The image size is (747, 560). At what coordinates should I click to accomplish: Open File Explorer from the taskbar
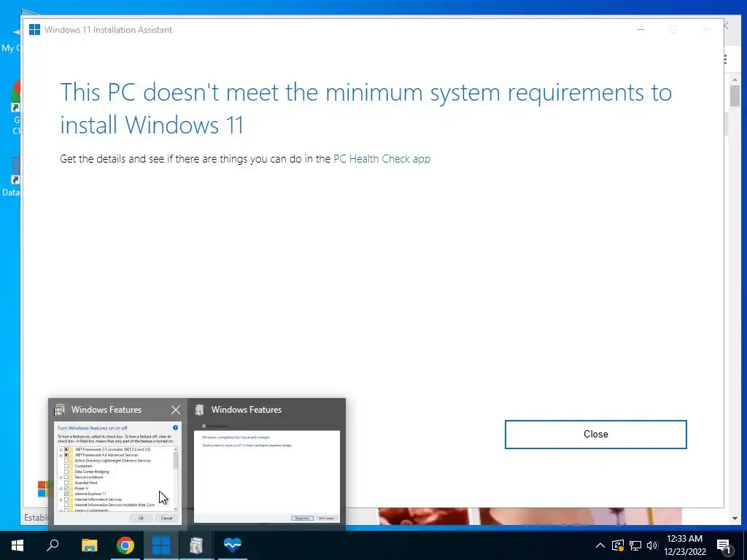89,545
